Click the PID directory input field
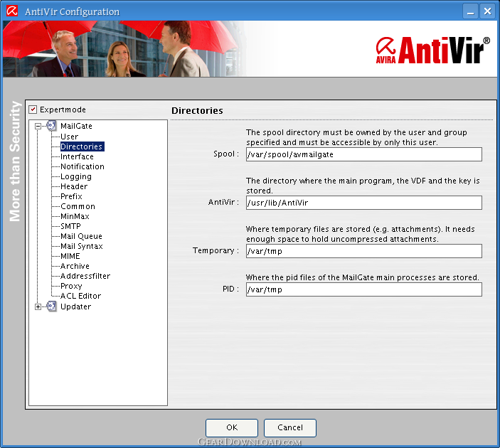Screen dimensions: 500x448 pos(364,289)
